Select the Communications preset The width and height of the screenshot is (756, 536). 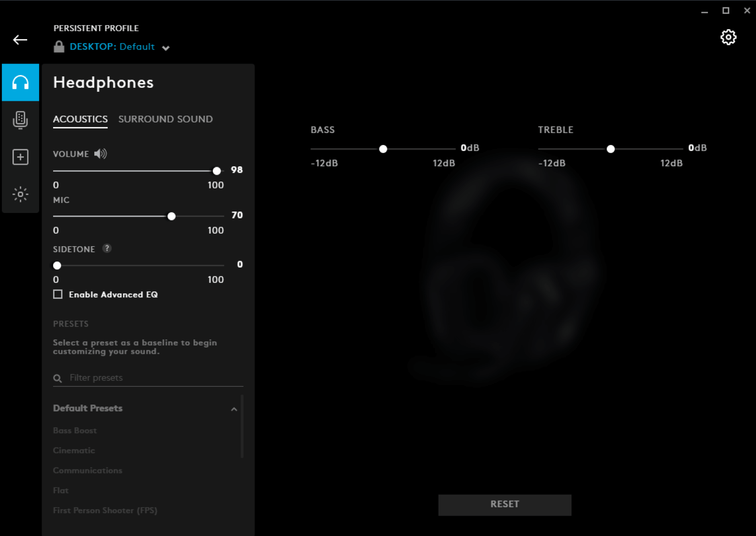[87, 470]
